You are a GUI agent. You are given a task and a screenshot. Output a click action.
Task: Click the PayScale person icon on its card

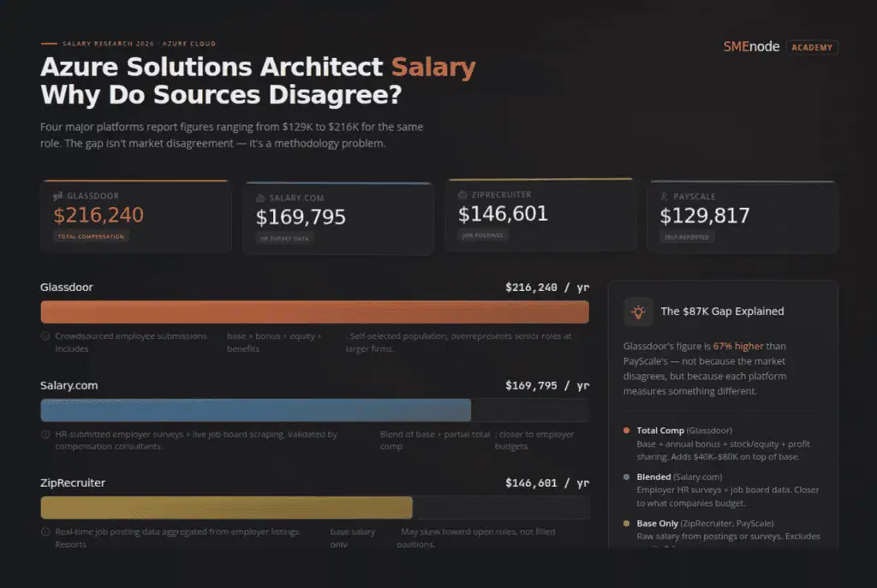pos(663,195)
